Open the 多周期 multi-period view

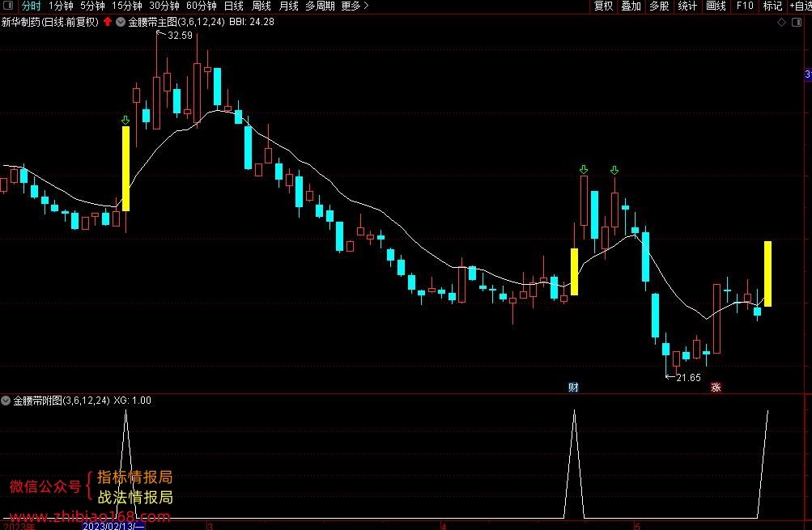tap(320, 6)
